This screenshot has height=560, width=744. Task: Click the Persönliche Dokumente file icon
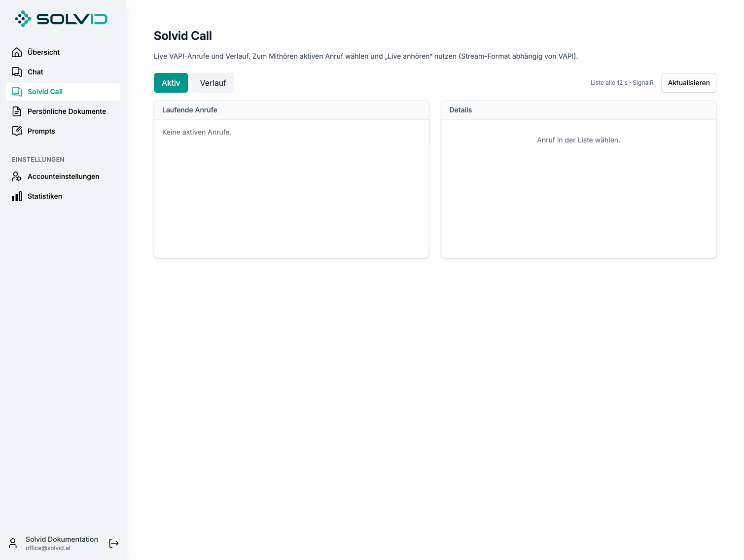[x=17, y=111]
